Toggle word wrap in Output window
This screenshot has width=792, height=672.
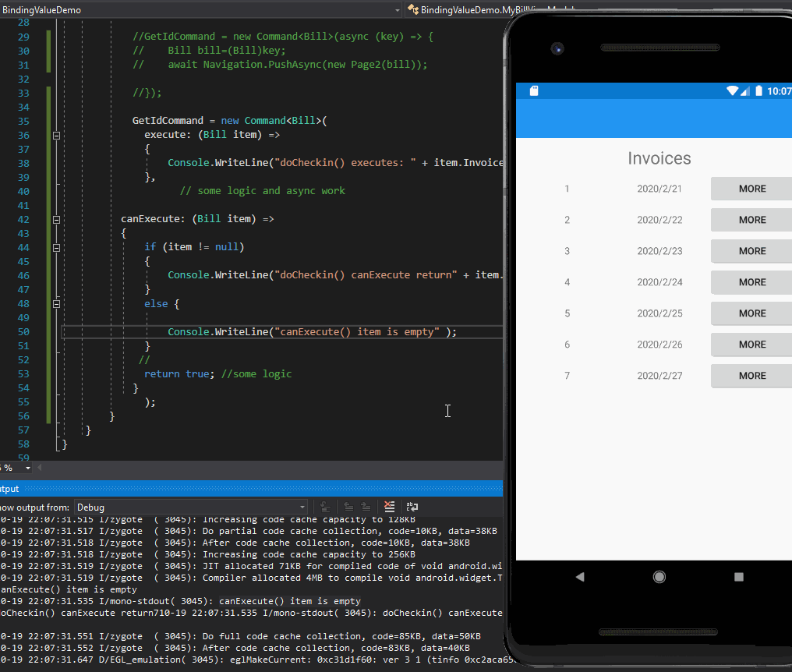point(412,507)
